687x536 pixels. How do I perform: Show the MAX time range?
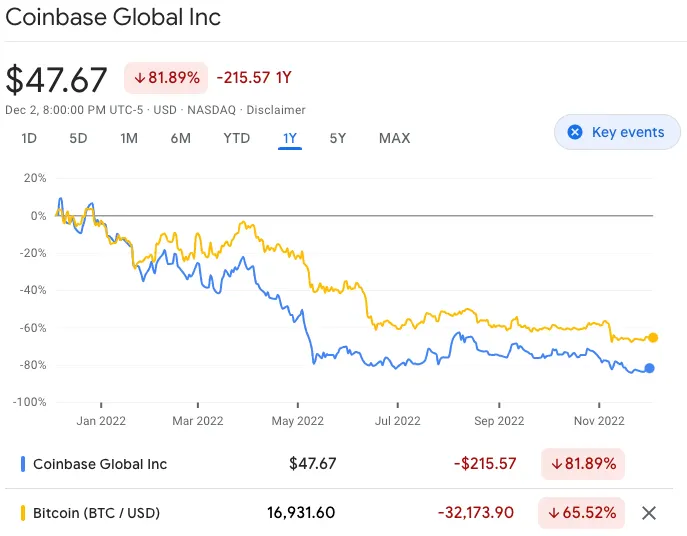tap(394, 138)
